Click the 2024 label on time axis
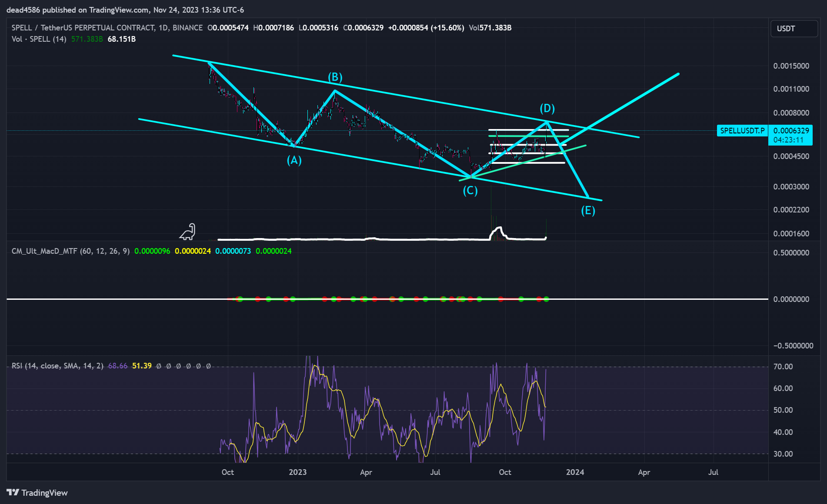This screenshot has width=827, height=504. (x=575, y=472)
